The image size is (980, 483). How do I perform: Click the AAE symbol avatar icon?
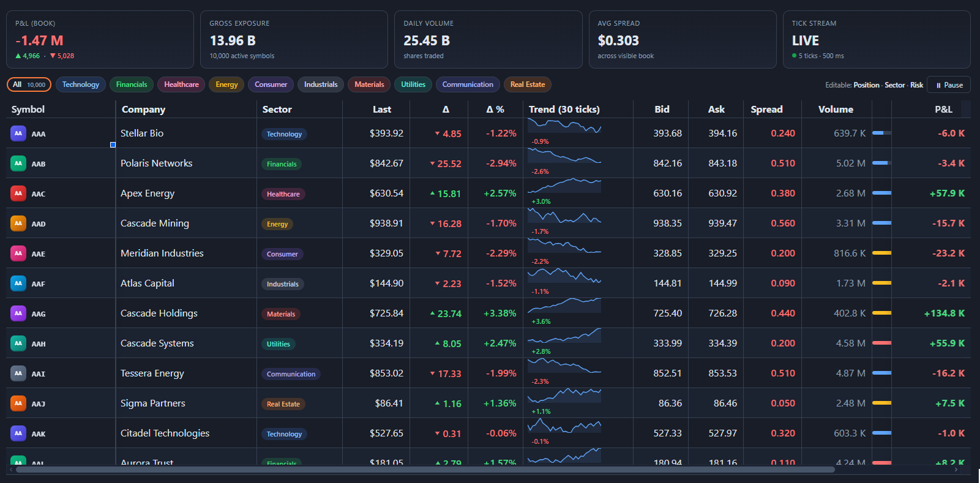click(x=18, y=253)
